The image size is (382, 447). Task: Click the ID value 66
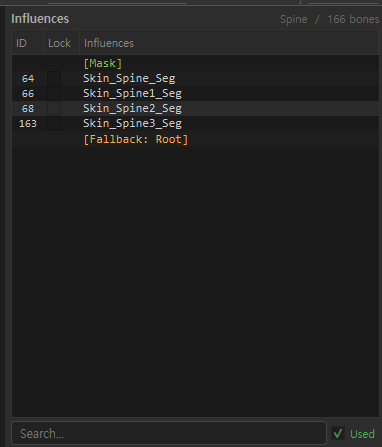28,94
